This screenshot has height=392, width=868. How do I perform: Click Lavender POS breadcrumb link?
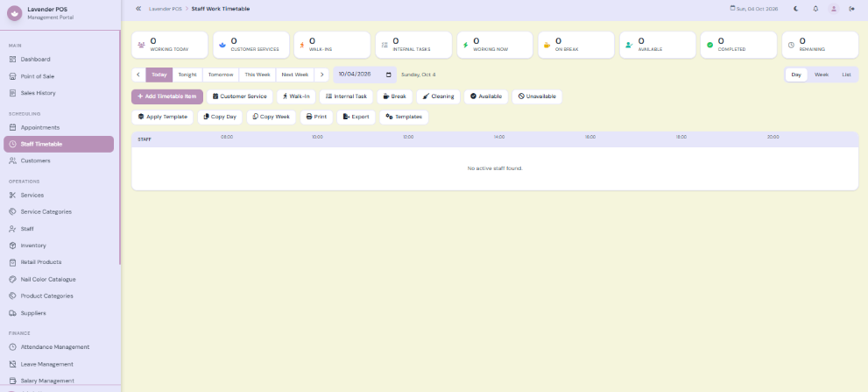tap(165, 9)
